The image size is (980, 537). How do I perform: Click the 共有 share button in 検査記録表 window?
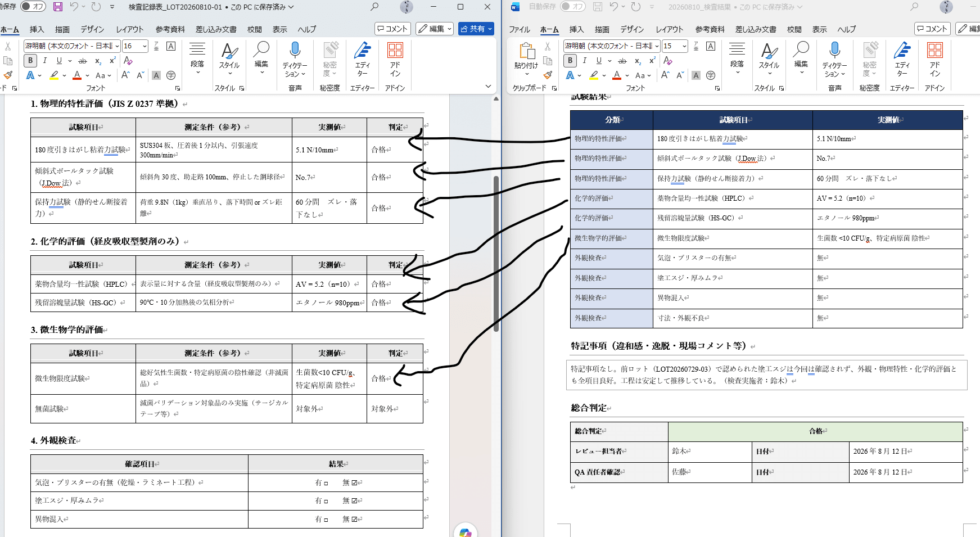pos(476,29)
